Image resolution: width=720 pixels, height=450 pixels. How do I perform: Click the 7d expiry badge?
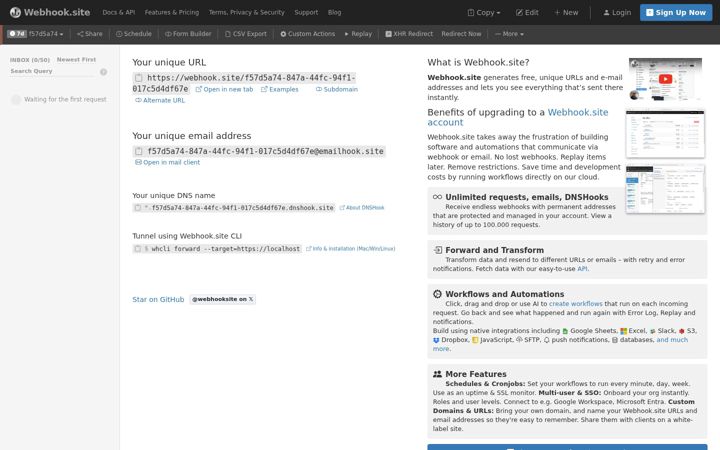point(17,34)
